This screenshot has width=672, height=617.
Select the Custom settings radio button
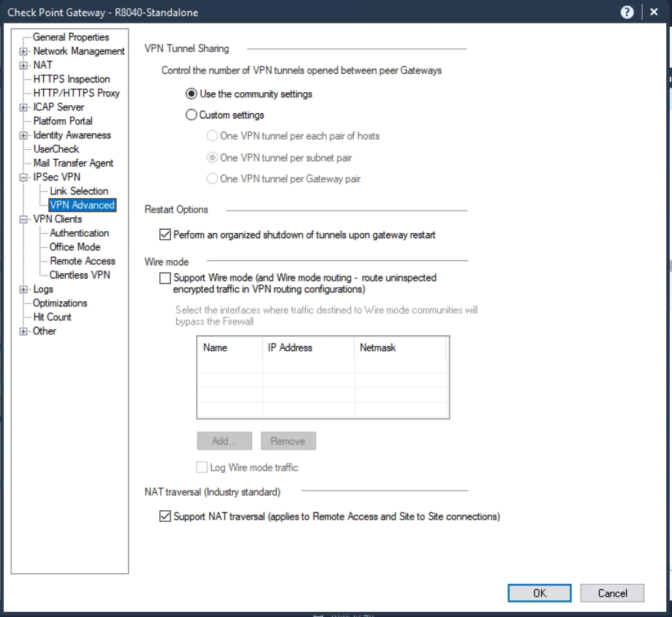point(191,114)
